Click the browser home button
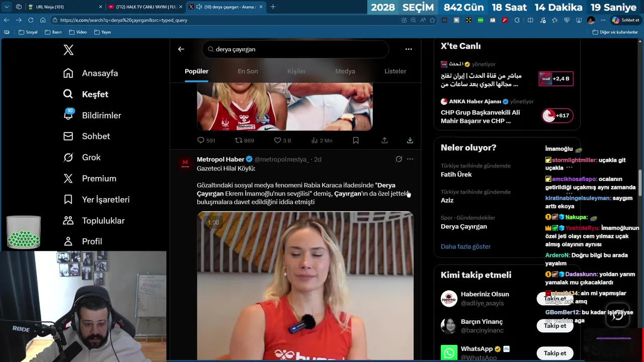This screenshot has height=362, width=644. tap(43, 20)
